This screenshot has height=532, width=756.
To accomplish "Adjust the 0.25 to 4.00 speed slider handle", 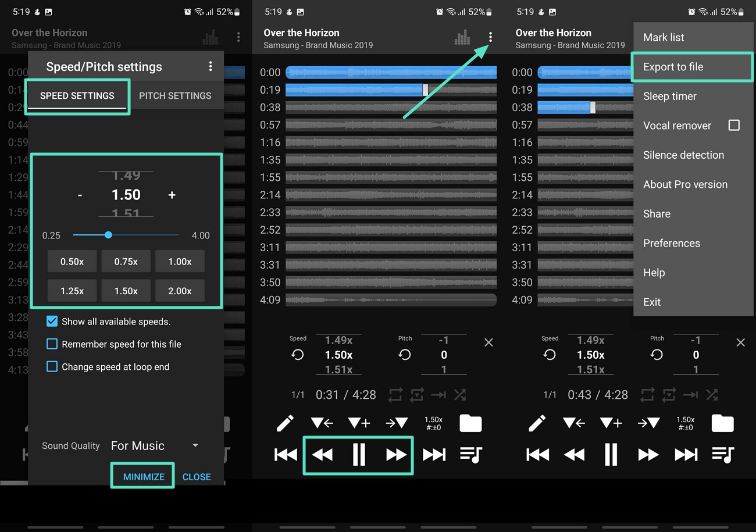I will pos(108,235).
